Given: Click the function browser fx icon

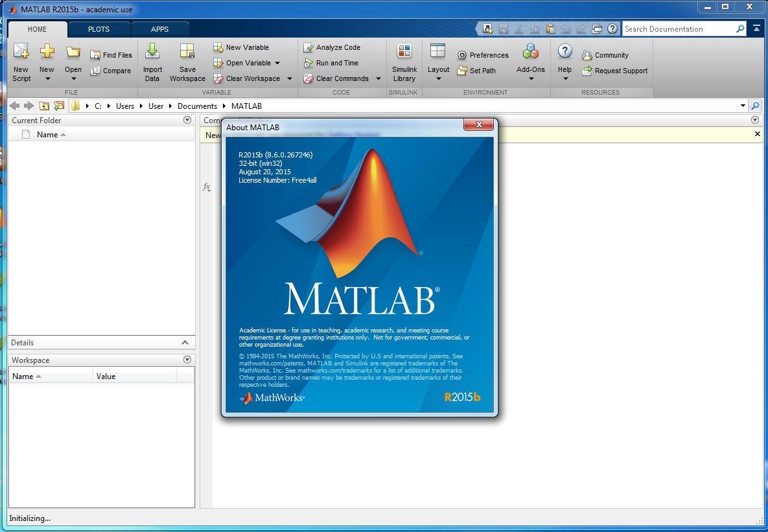Looking at the screenshot, I should [207, 187].
